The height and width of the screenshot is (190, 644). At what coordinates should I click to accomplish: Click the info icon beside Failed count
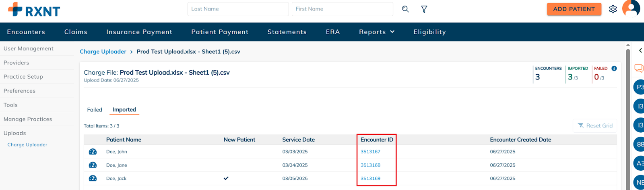(x=614, y=69)
